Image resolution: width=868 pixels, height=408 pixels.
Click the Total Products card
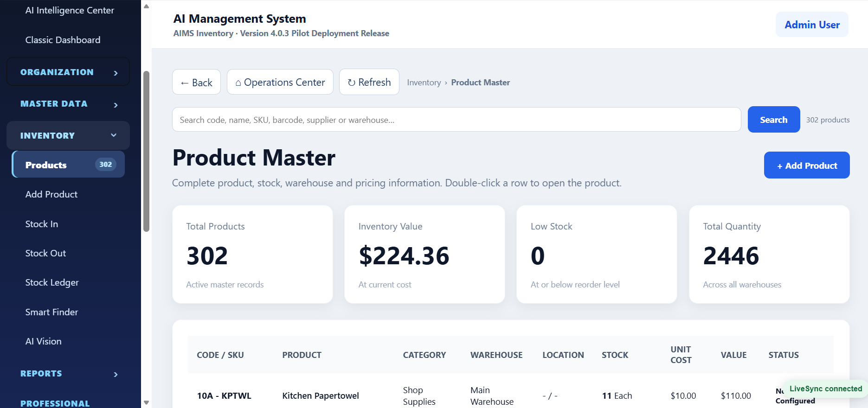click(x=252, y=255)
